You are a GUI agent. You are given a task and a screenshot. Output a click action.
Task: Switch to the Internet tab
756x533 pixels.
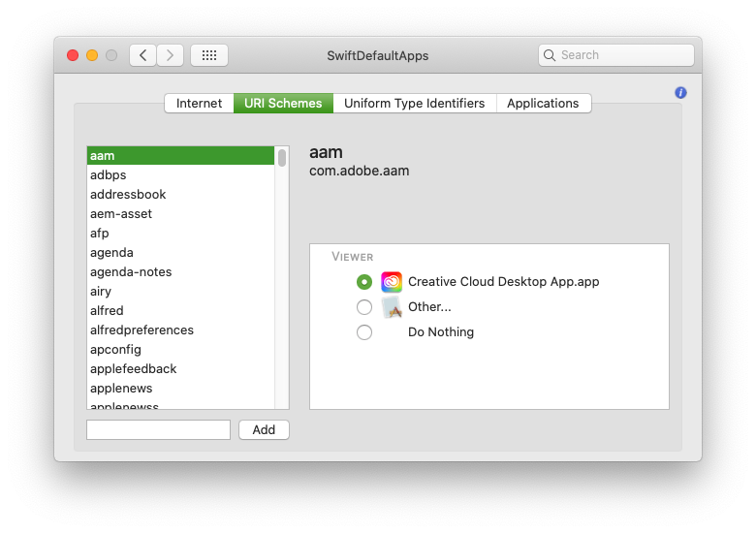tap(199, 103)
